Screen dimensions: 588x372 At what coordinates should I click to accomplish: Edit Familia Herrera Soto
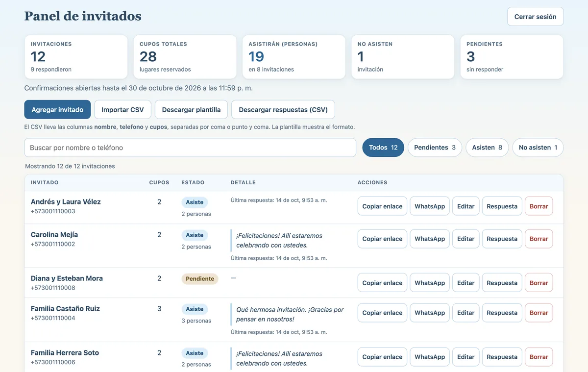click(x=465, y=357)
